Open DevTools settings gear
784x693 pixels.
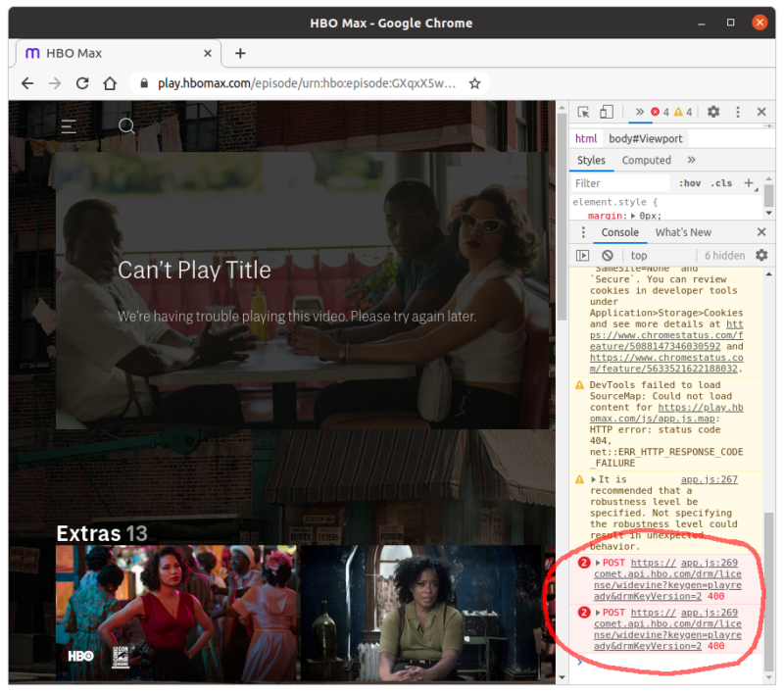[x=713, y=113]
